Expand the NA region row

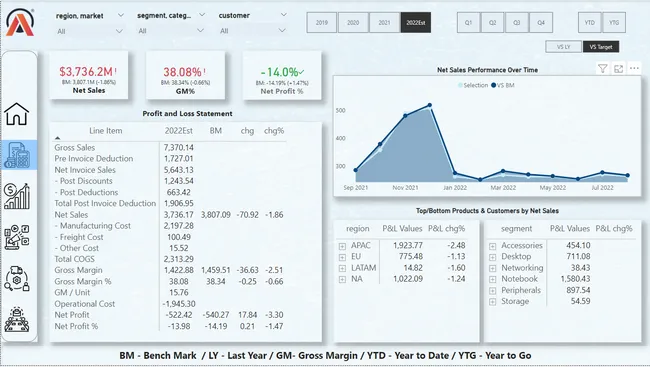click(342, 280)
